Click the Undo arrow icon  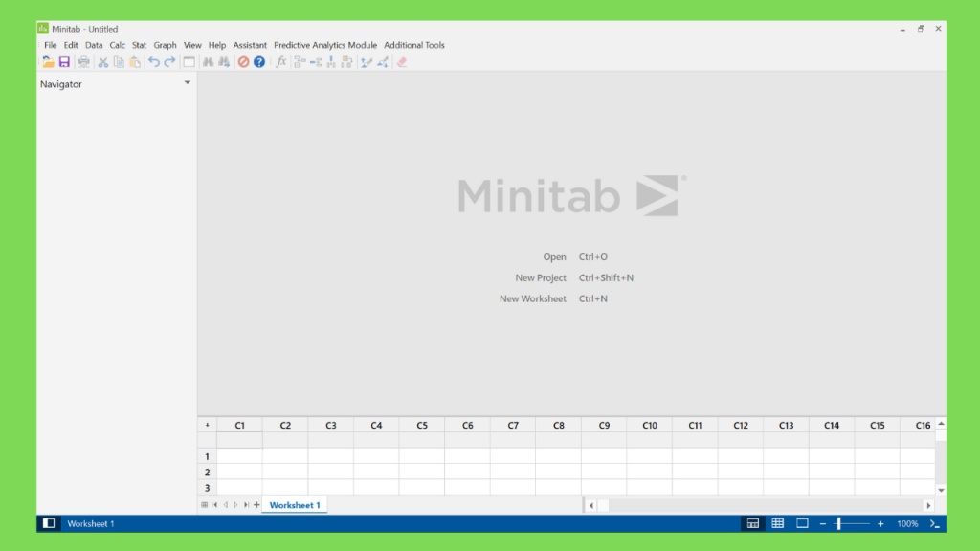point(154,62)
